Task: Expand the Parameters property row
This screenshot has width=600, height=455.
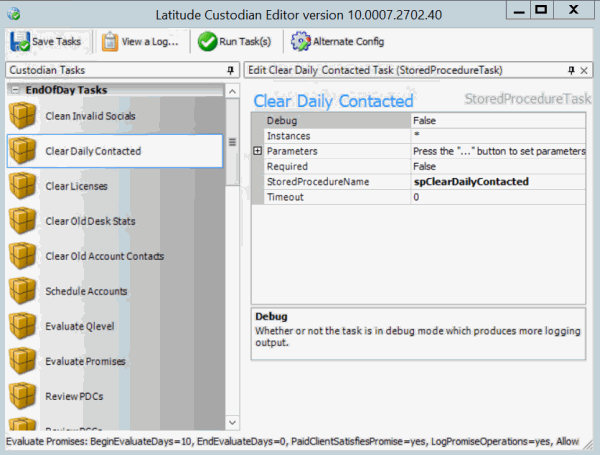Action: pyautogui.click(x=258, y=151)
